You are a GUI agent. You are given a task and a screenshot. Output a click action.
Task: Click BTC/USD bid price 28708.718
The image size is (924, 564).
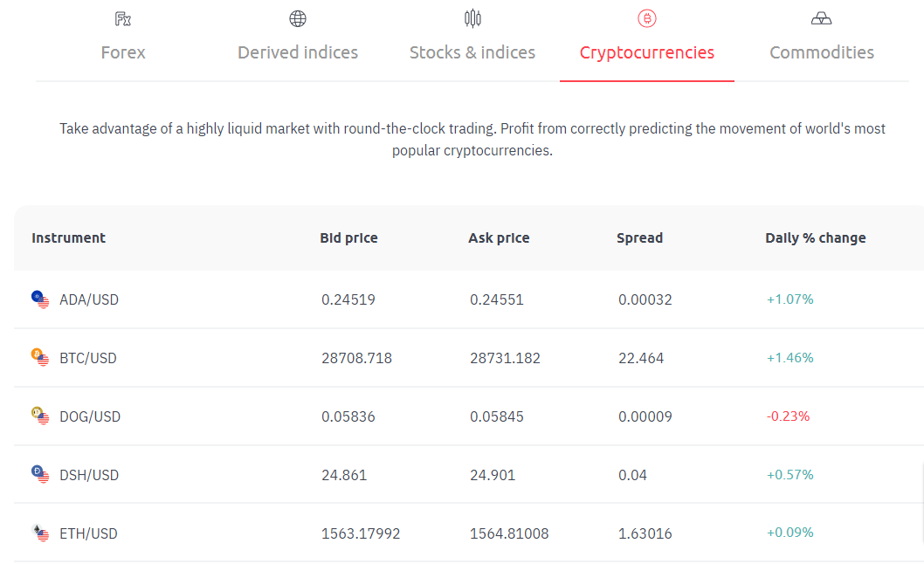pos(356,358)
